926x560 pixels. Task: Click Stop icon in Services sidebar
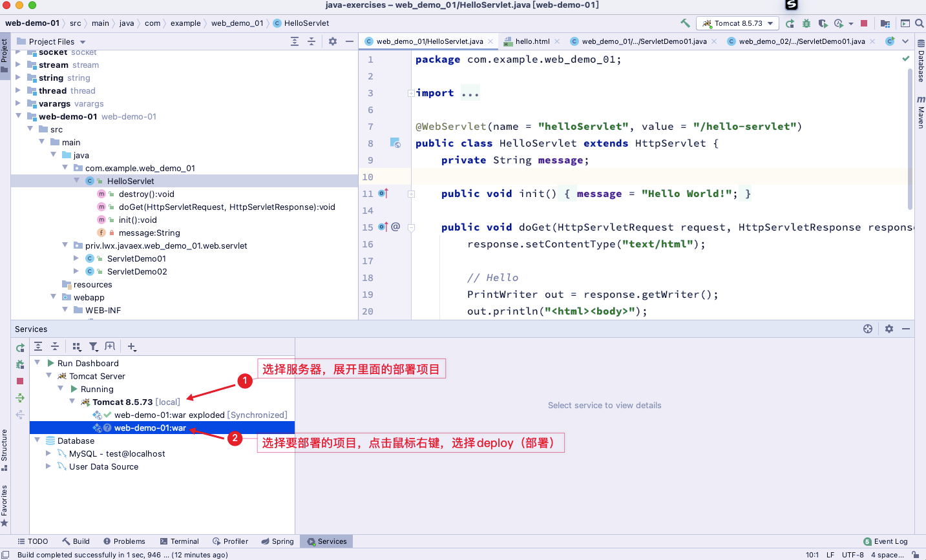[x=20, y=381]
